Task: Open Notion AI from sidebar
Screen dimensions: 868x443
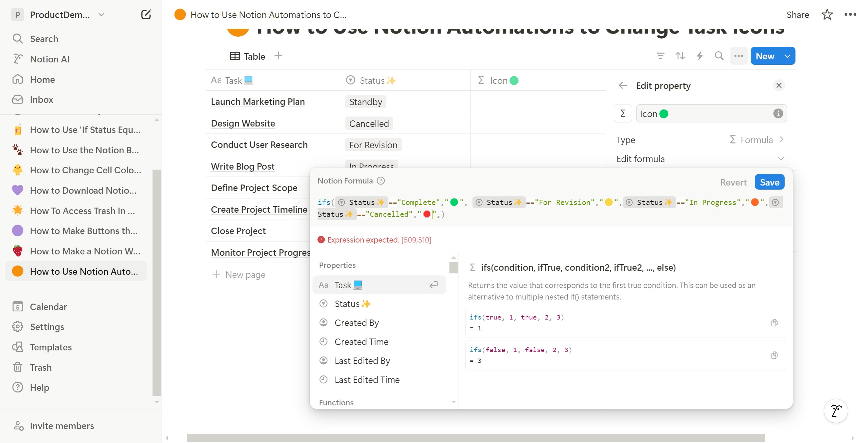Action: click(x=49, y=59)
